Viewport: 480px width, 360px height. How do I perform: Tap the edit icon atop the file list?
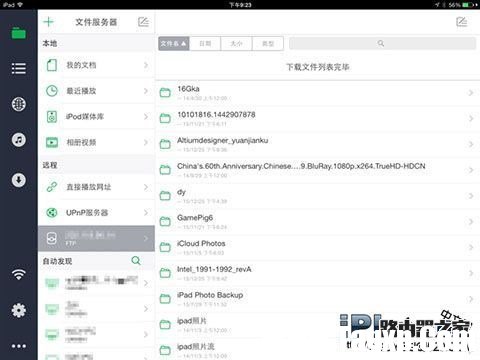(x=462, y=22)
